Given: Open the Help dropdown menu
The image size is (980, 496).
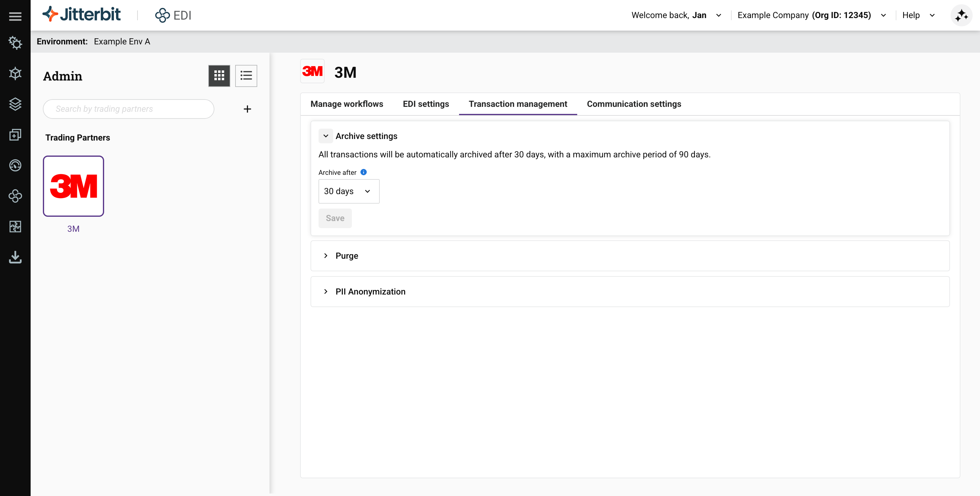Looking at the screenshot, I should pos(918,15).
